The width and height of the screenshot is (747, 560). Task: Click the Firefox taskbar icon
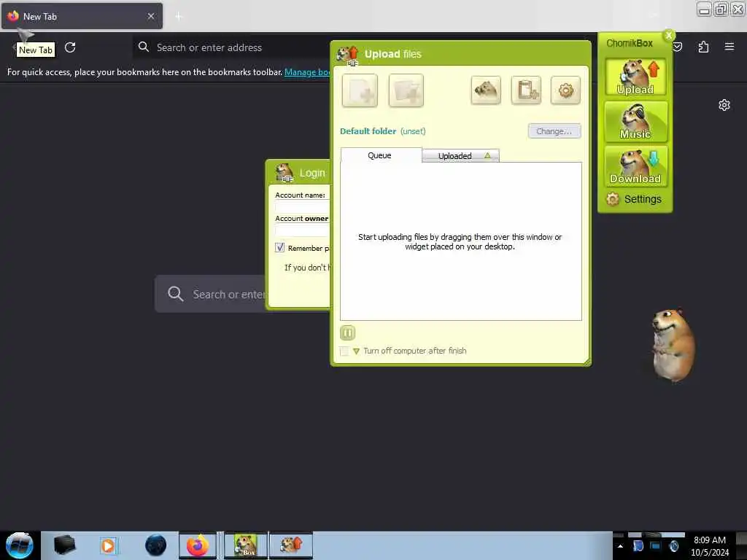[197, 545]
